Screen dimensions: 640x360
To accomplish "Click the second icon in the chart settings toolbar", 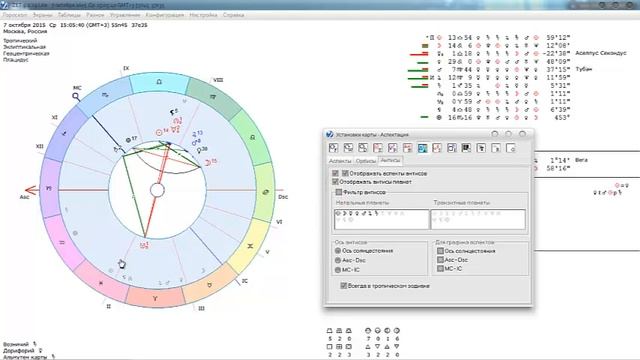I will [x=348, y=148].
